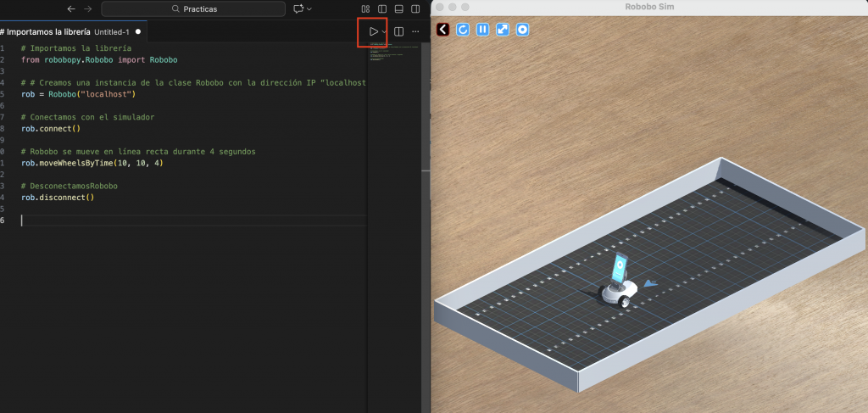
Task: Open the Customize Layout icon
Action: click(x=366, y=8)
